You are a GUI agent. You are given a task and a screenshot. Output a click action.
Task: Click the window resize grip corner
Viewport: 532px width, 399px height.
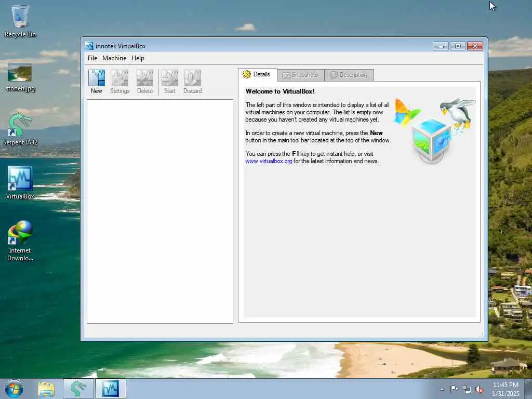481,335
